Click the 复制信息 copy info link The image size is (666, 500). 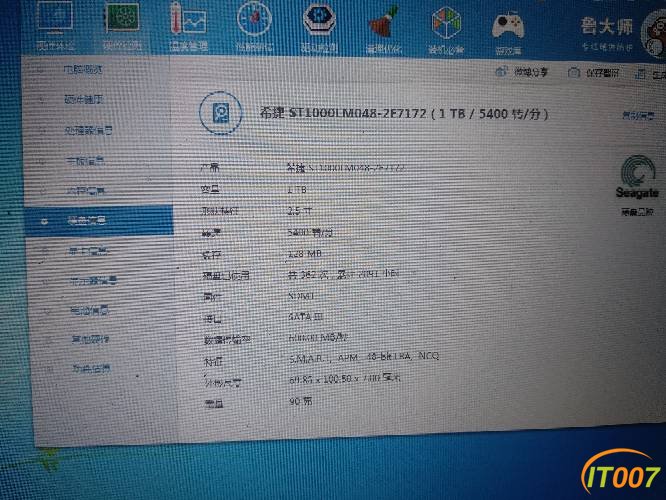pos(638,116)
